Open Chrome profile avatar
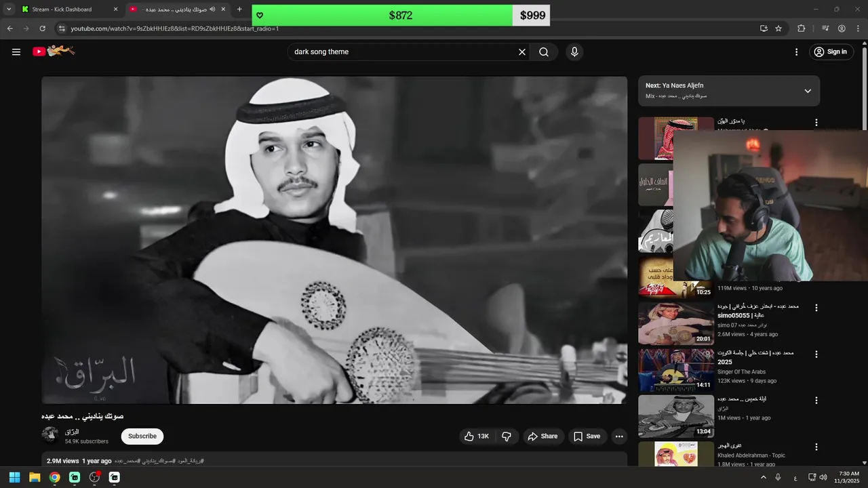This screenshot has width=868, height=488. pyautogui.click(x=842, y=28)
